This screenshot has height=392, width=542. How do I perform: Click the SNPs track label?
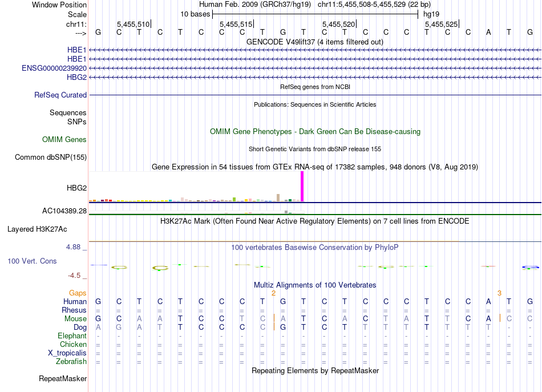coord(77,122)
